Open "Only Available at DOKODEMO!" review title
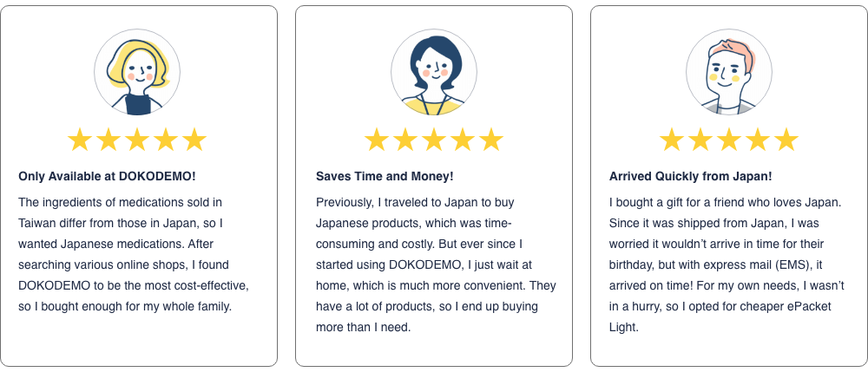The image size is (868, 372). [107, 177]
